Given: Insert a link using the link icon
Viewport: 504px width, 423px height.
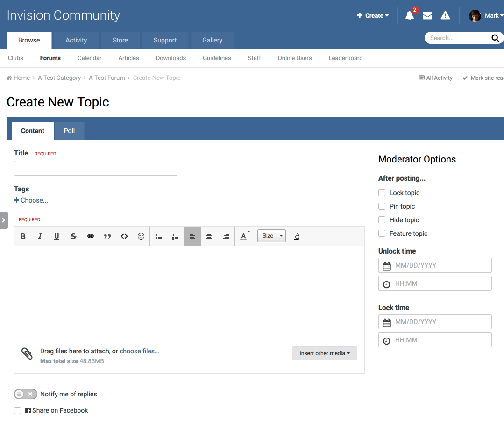Looking at the screenshot, I should (x=91, y=236).
